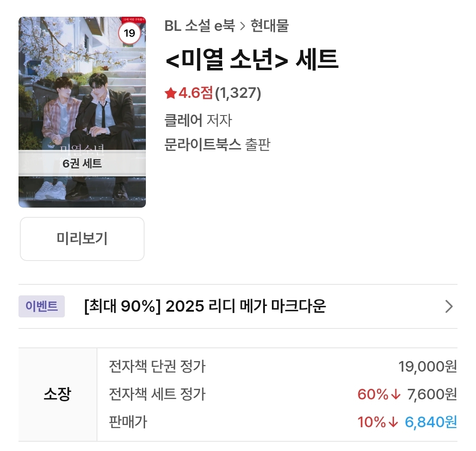This screenshot has height=451, width=476.
Task: View the 1,327 reviews count
Action: pos(238,93)
